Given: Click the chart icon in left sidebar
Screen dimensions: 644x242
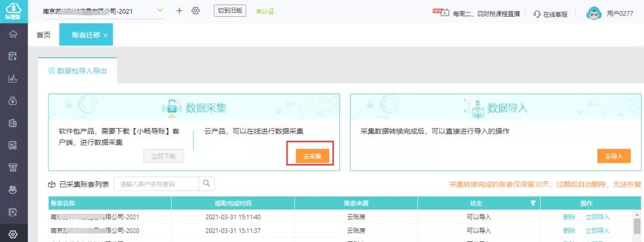Looking at the screenshot, I should point(13,78).
